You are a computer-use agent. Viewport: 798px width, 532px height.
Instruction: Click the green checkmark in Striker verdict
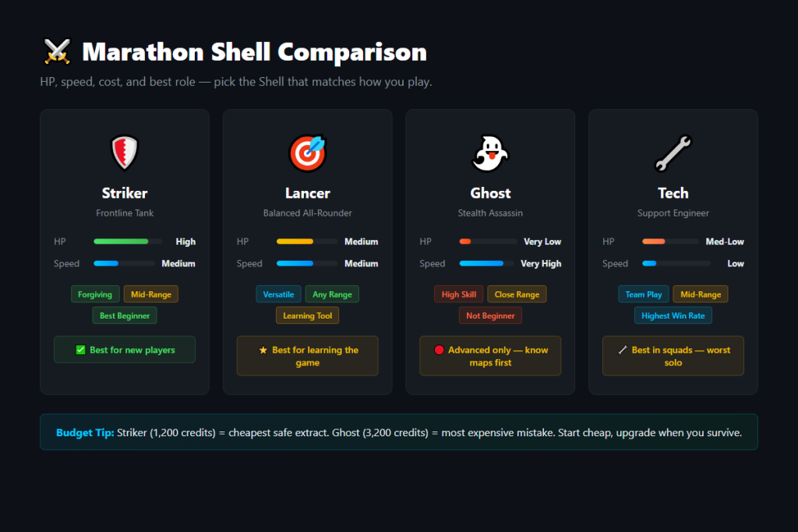[x=80, y=350]
